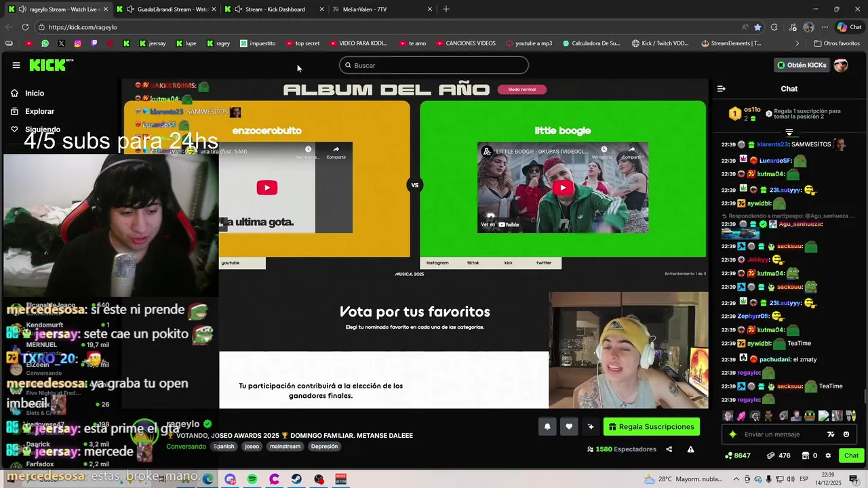
Task: Open the shop icon showing 0
Action: pos(809,455)
